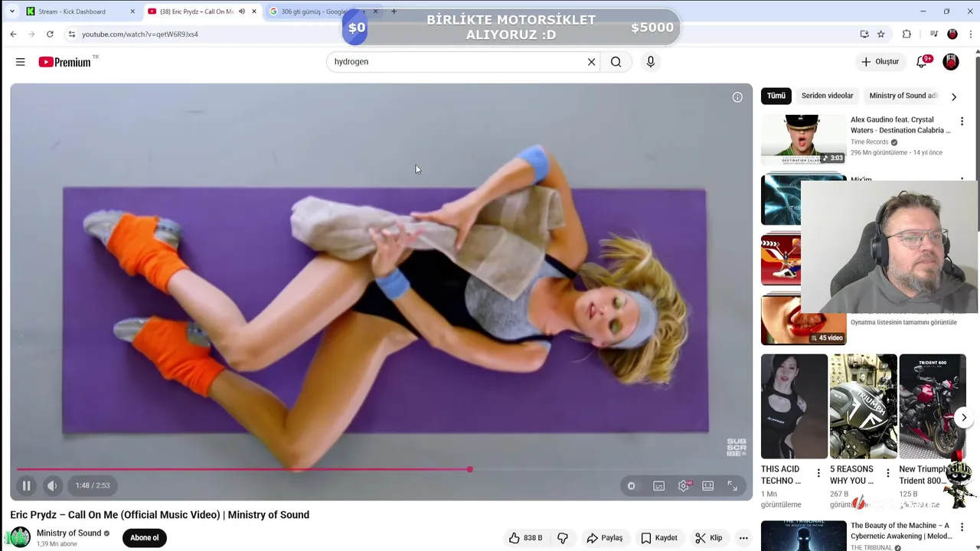Like the video with thumbs up
This screenshot has height=551, width=980.
coord(525,538)
